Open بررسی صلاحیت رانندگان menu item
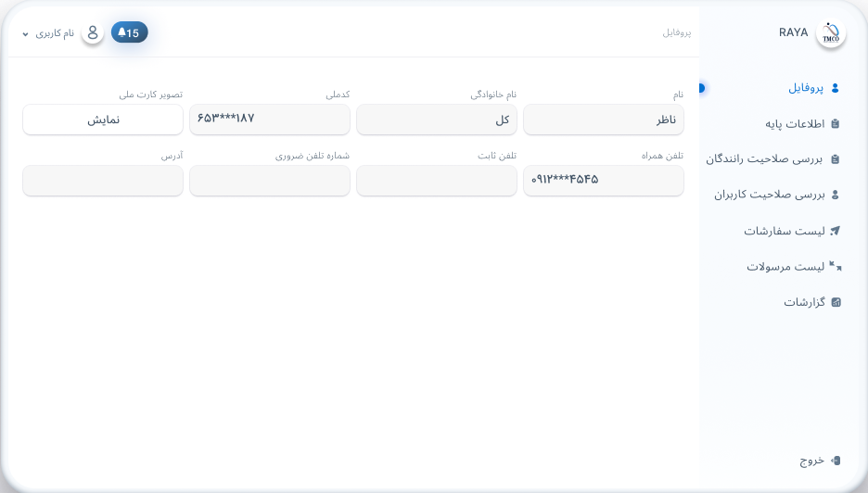The image size is (868, 493). pos(764,159)
